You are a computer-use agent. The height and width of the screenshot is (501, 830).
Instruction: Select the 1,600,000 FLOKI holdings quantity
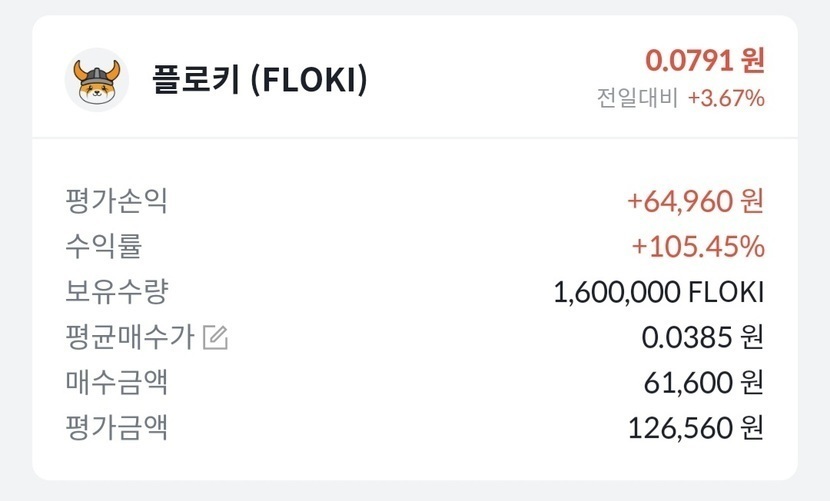point(658,292)
